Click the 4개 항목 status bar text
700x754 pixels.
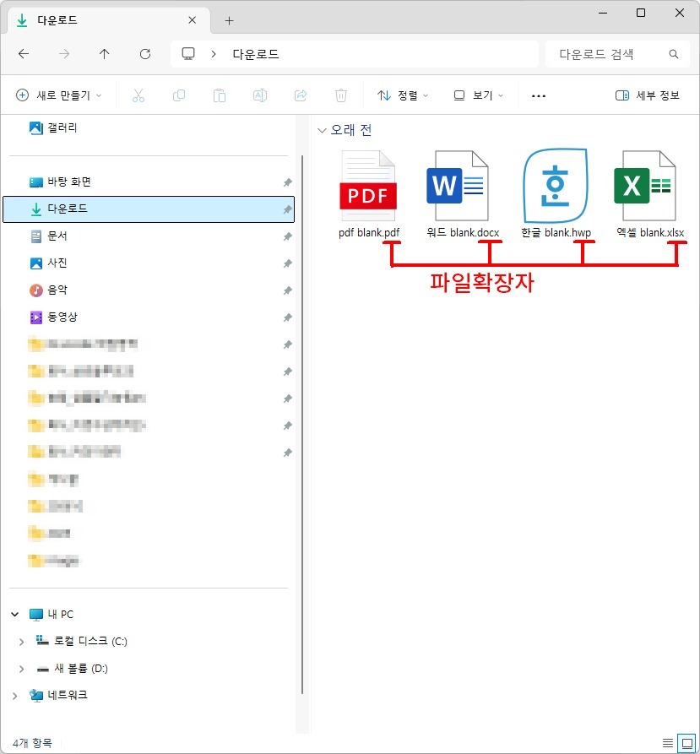[32, 743]
